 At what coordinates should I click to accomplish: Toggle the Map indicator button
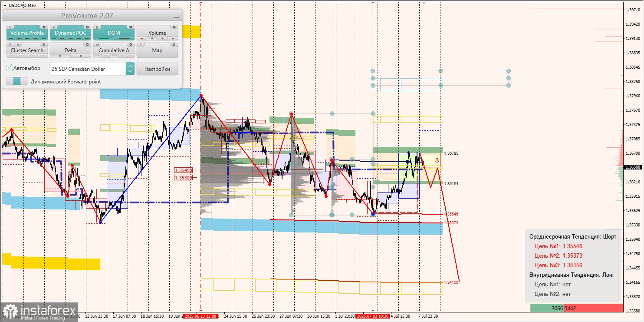click(x=157, y=50)
